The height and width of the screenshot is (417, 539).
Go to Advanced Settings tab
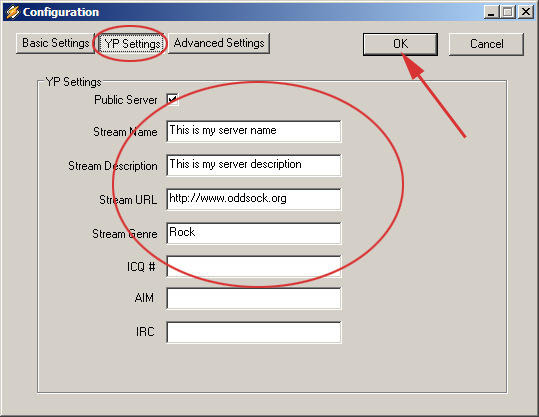(x=219, y=43)
